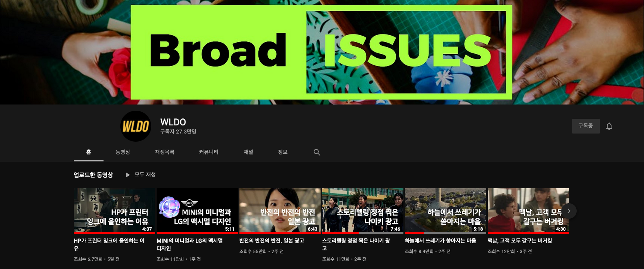The image size is (644, 269).
Task: Open the WLDO channel name
Action: (x=173, y=122)
